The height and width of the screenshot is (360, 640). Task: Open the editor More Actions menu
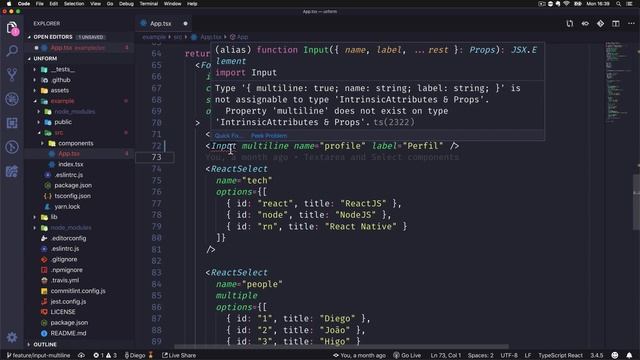tap(631, 24)
